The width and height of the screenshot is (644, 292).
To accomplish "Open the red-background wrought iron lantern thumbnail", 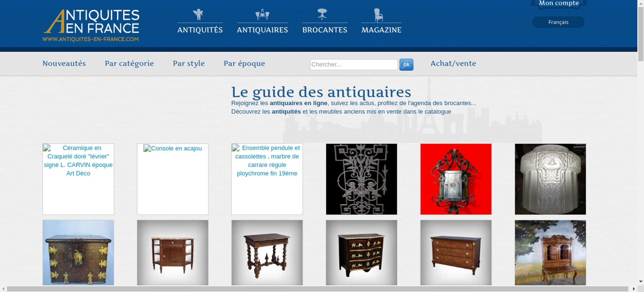I will click(456, 179).
